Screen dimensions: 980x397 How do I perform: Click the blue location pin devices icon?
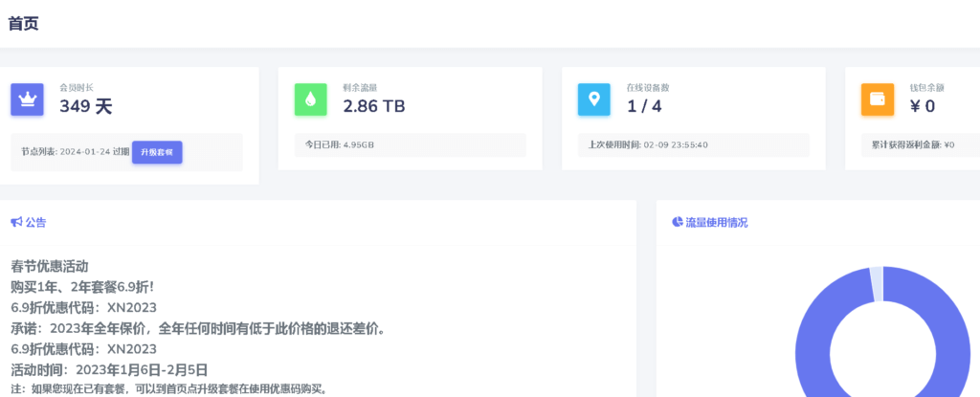pyautogui.click(x=593, y=99)
